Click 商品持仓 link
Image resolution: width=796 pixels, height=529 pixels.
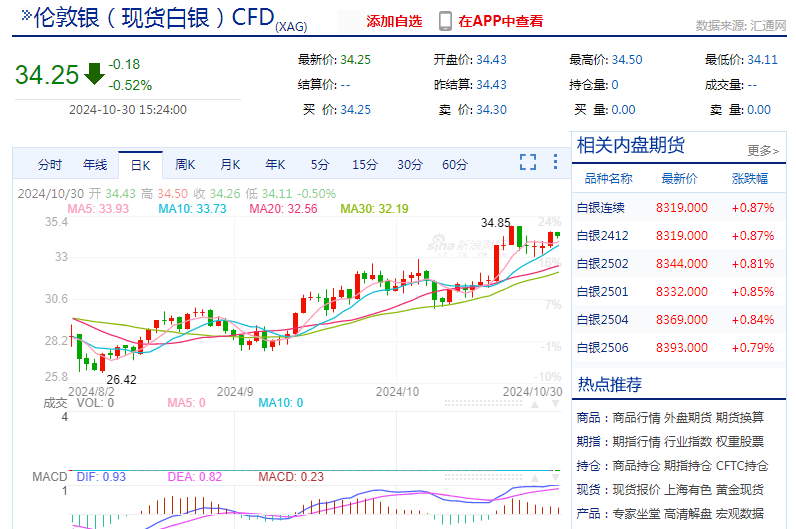coord(636,466)
